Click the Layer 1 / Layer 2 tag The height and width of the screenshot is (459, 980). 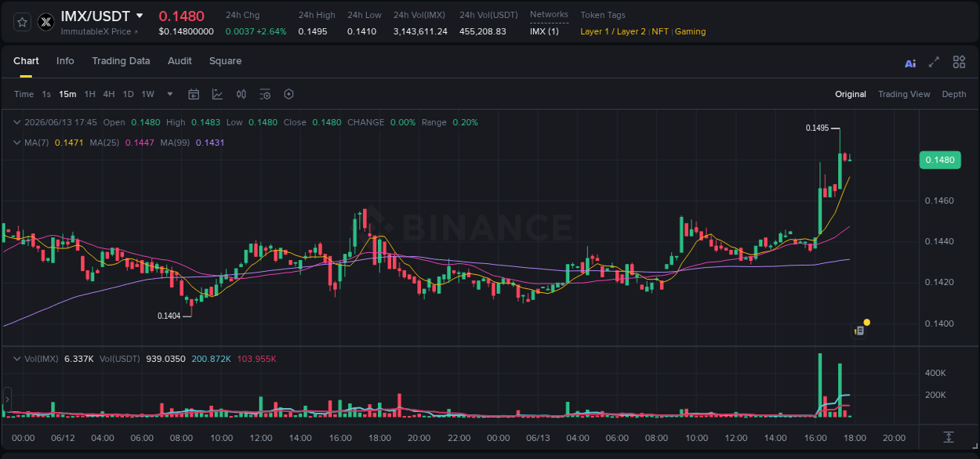click(613, 31)
